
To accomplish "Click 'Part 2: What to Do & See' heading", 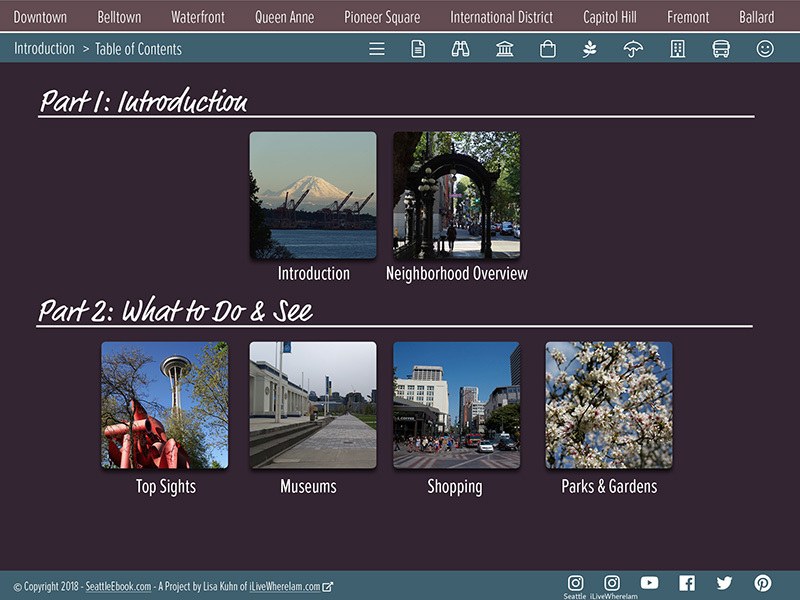I will [176, 309].
